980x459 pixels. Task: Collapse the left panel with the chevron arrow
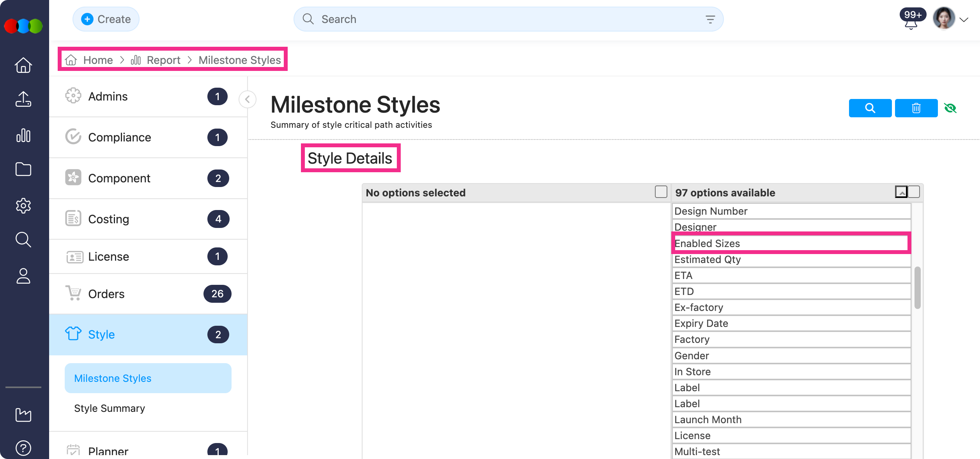click(x=247, y=100)
